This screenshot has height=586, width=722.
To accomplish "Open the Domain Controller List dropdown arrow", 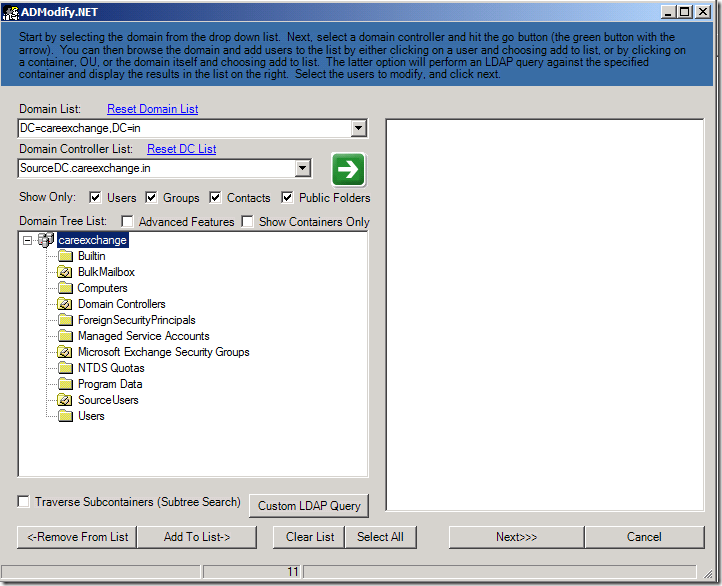I will click(x=302, y=168).
